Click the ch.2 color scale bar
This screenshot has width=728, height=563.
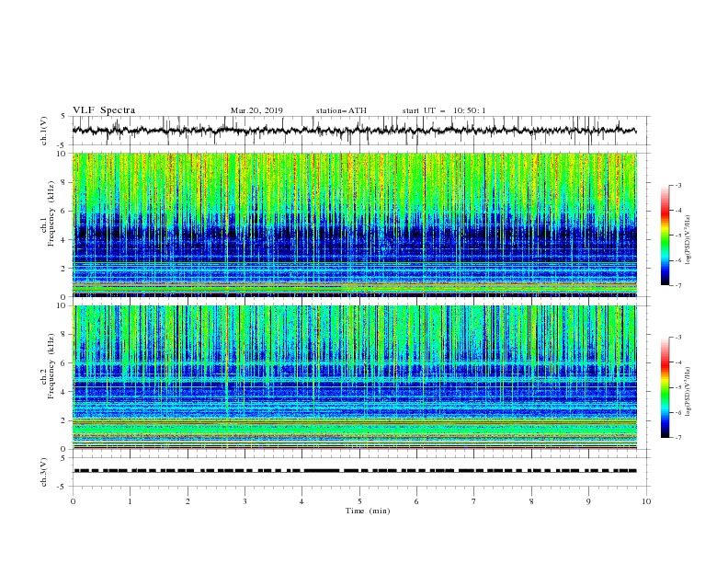665,387
